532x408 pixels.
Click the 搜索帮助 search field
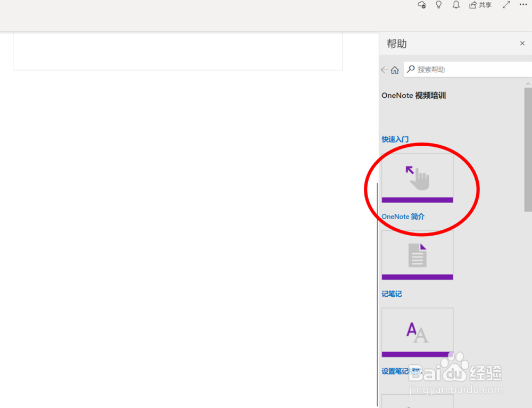tap(468, 70)
